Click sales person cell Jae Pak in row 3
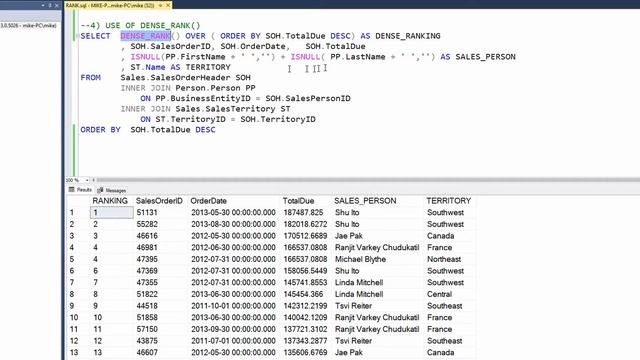This screenshot has height=360, width=640. click(x=349, y=236)
